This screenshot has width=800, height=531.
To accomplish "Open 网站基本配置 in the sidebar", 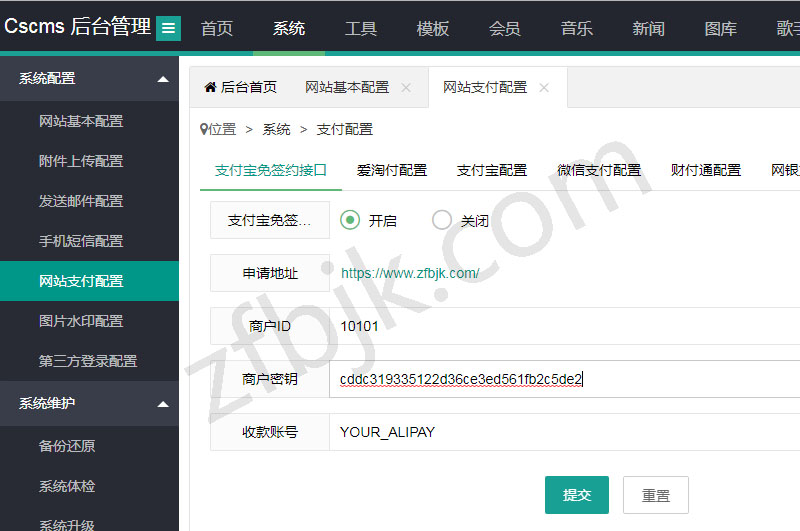I will (89, 121).
